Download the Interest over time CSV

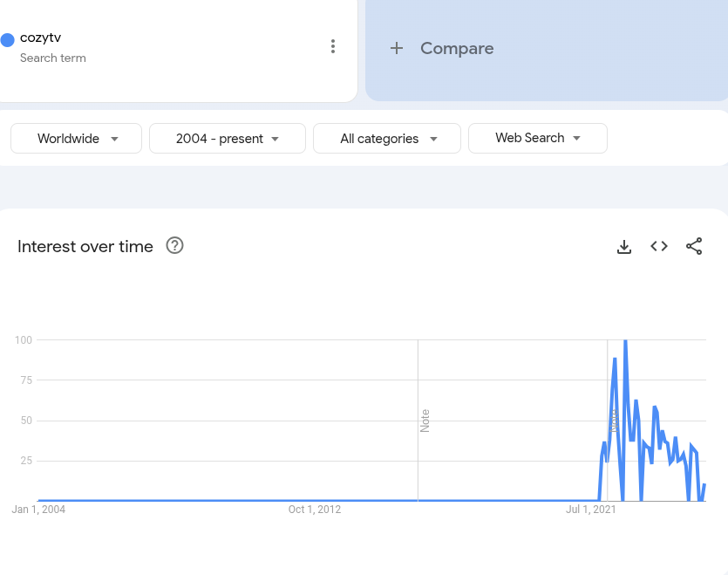tap(624, 246)
